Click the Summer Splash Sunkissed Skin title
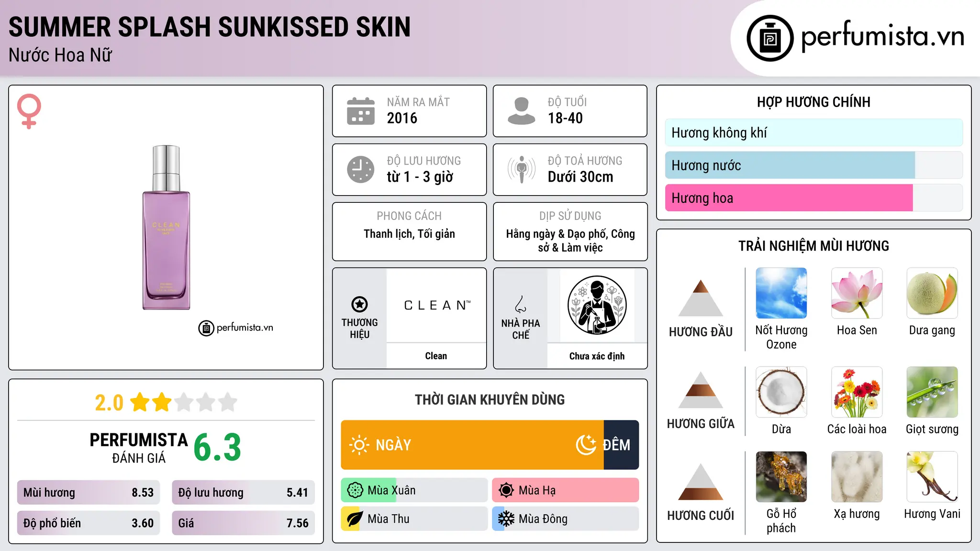 coord(210,27)
